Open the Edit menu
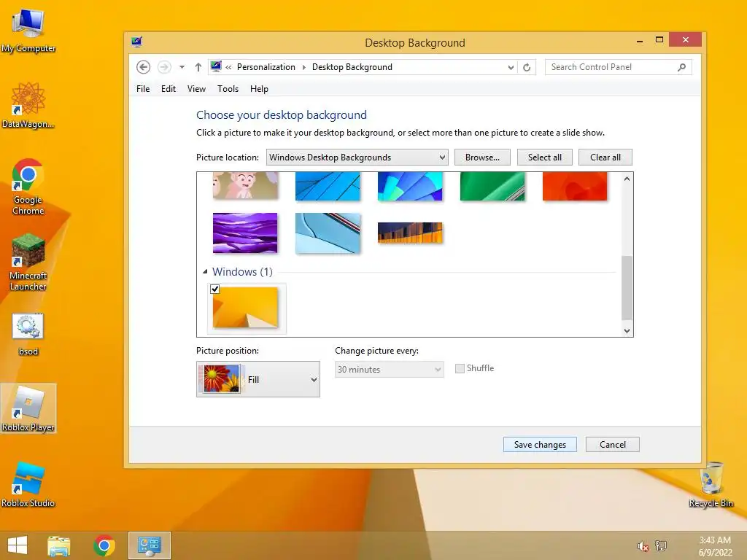This screenshot has width=747, height=560. point(169,89)
